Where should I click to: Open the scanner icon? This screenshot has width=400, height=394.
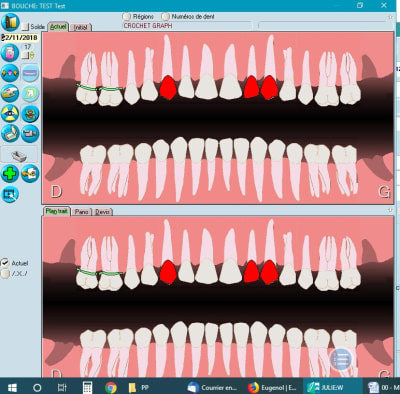pyautogui.click(x=10, y=134)
